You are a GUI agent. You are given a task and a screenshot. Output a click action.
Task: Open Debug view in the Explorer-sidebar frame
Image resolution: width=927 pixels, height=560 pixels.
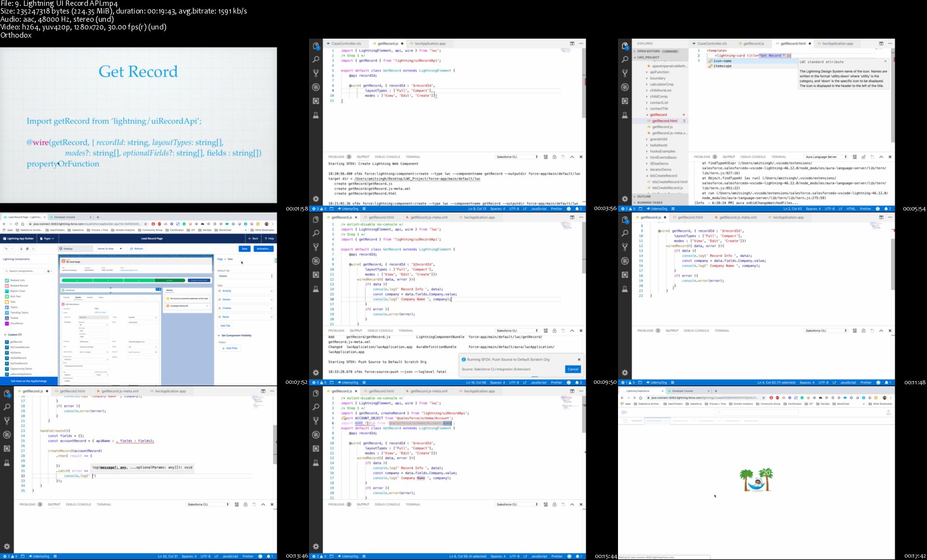point(625,87)
